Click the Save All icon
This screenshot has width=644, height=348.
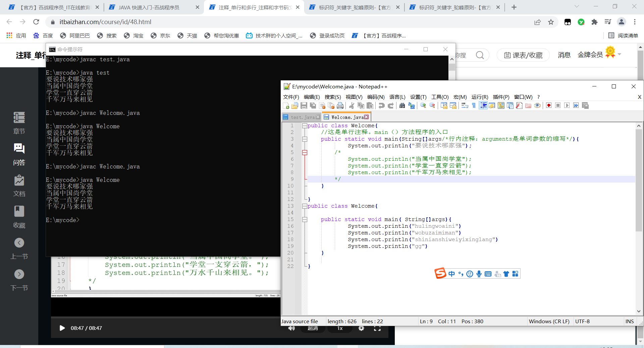[x=313, y=106]
